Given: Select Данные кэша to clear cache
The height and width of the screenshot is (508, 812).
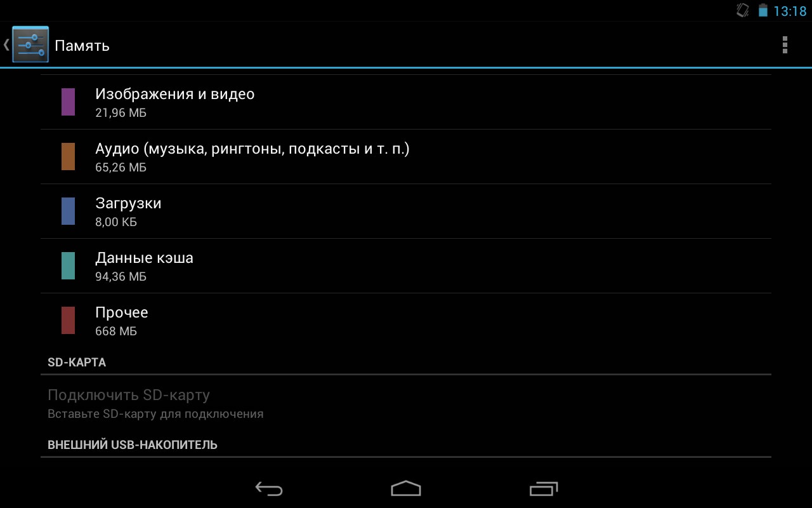Looking at the screenshot, I should 406,266.
